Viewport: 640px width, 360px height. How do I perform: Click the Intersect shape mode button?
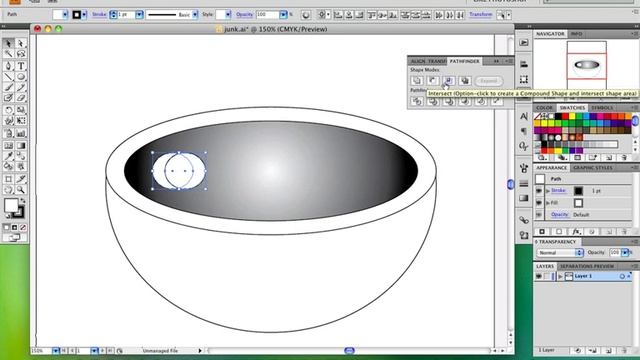pos(449,80)
